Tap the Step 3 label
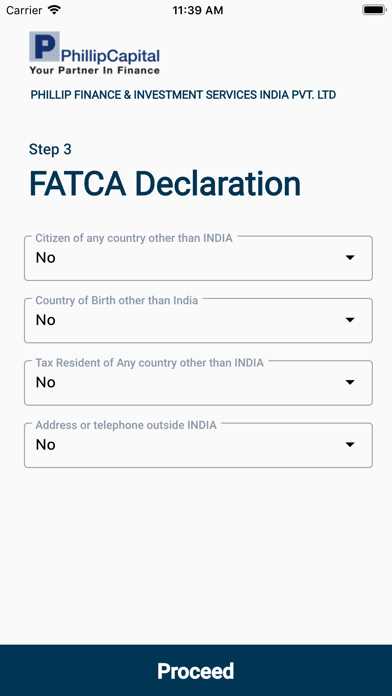 click(x=50, y=150)
